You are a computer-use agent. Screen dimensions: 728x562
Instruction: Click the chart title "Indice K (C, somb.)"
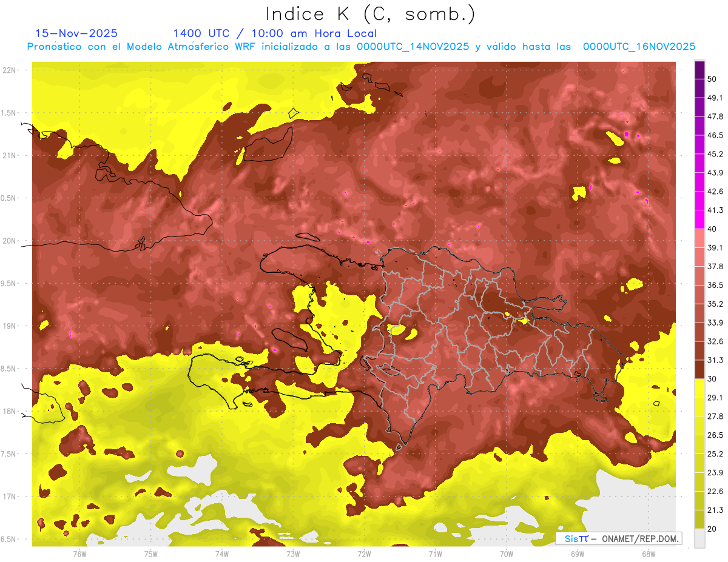pos(371,14)
